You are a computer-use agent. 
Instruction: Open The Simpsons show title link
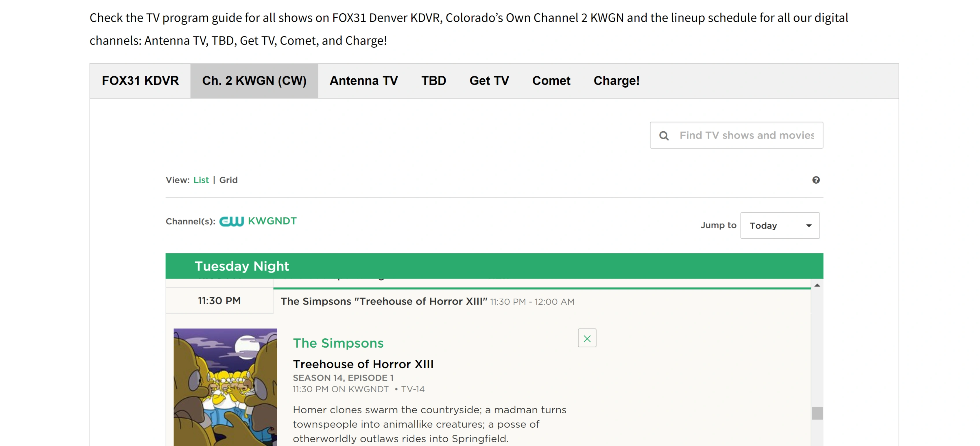(x=338, y=343)
